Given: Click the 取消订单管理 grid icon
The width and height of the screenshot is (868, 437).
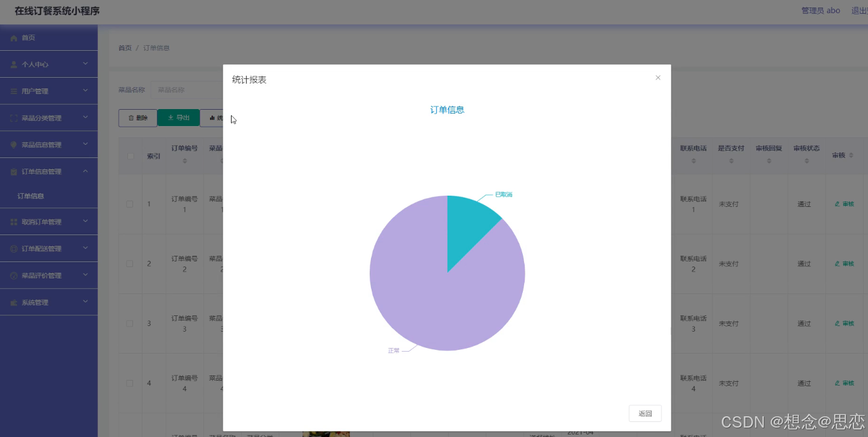Looking at the screenshot, I should pos(14,222).
